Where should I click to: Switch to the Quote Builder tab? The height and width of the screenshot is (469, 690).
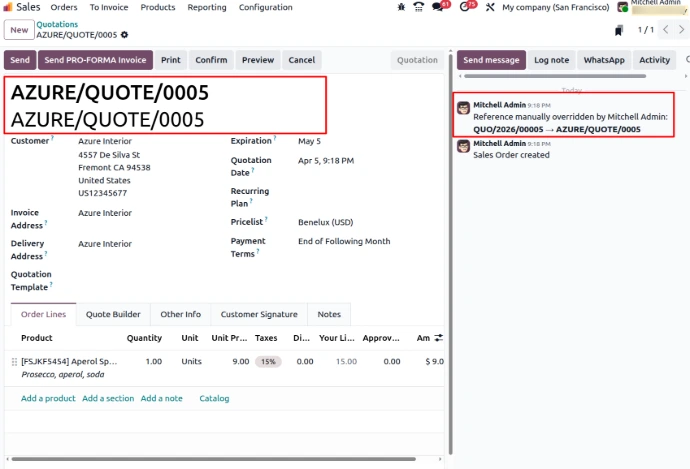pyautogui.click(x=113, y=314)
